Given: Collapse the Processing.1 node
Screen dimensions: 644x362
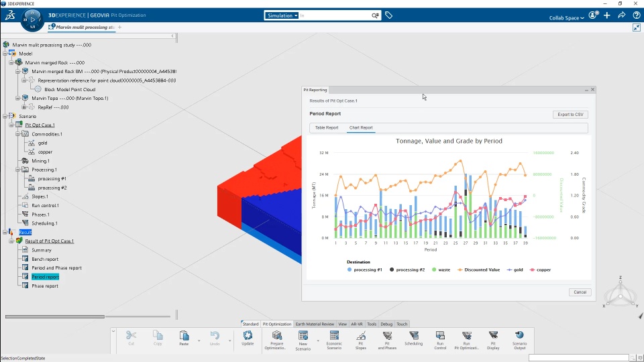Looking at the screenshot, I should 18,170.
